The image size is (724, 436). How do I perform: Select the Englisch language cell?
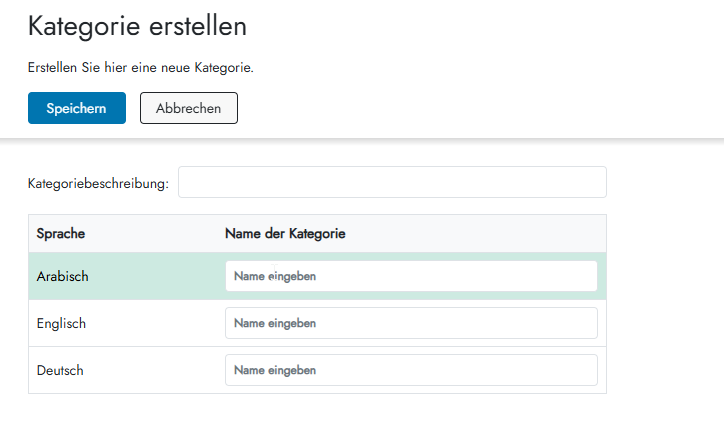[x=61, y=323]
